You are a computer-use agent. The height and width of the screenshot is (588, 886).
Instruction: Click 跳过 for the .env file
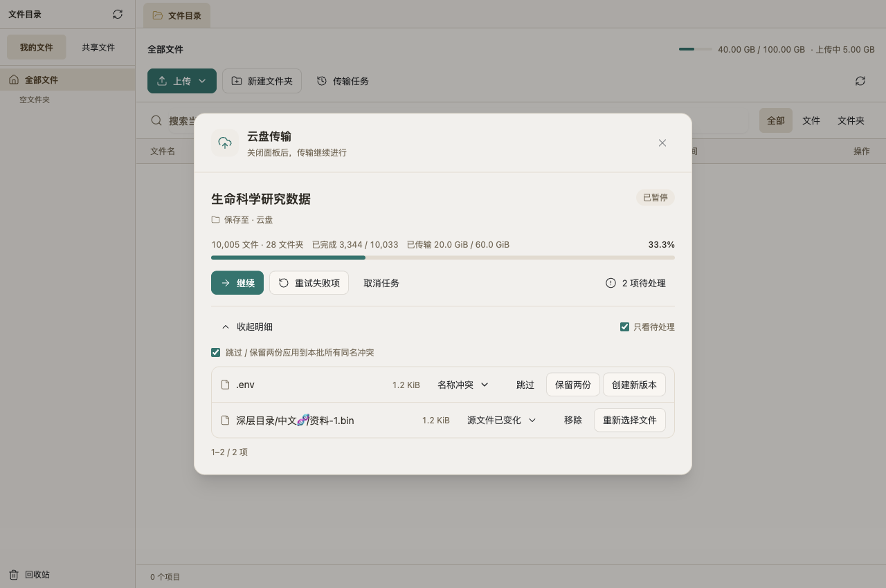(x=525, y=385)
